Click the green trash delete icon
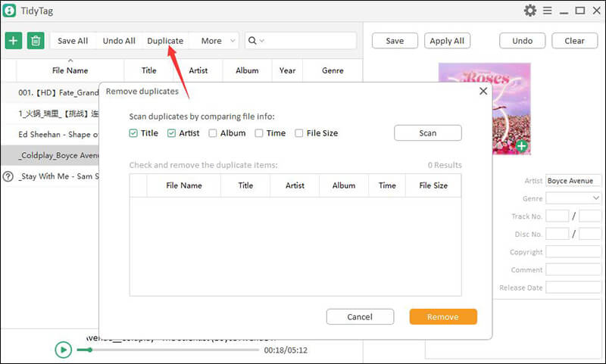The height and width of the screenshot is (364, 606). pos(36,41)
